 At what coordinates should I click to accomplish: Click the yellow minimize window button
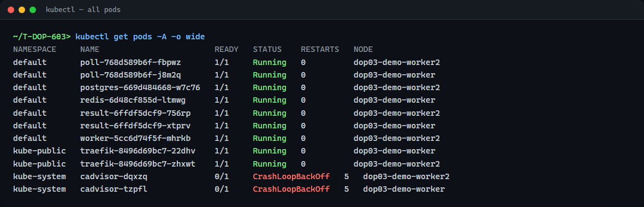pos(22,9)
